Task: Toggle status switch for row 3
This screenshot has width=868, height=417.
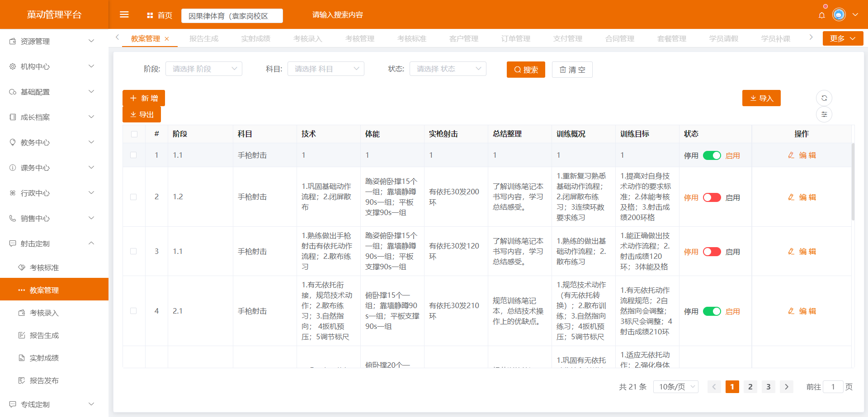Action: point(712,252)
